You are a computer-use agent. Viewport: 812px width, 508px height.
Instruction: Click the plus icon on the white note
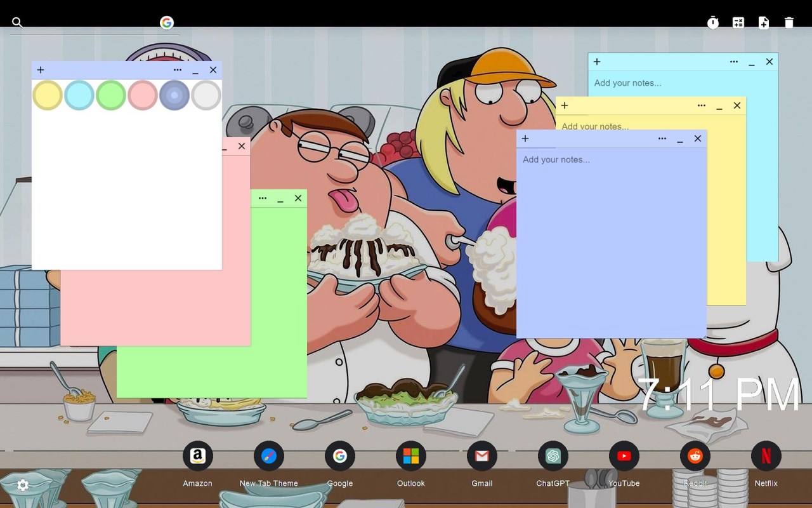point(41,70)
